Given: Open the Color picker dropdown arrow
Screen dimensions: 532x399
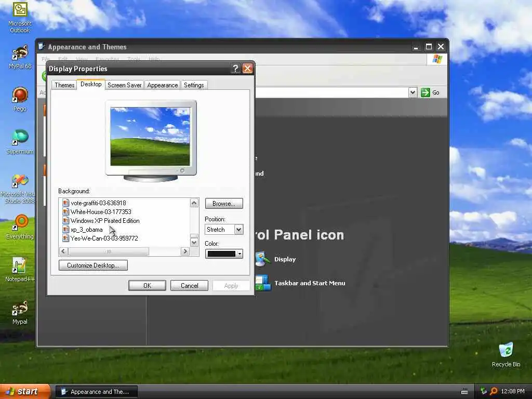Looking at the screenshot, I should coord(240,254).
